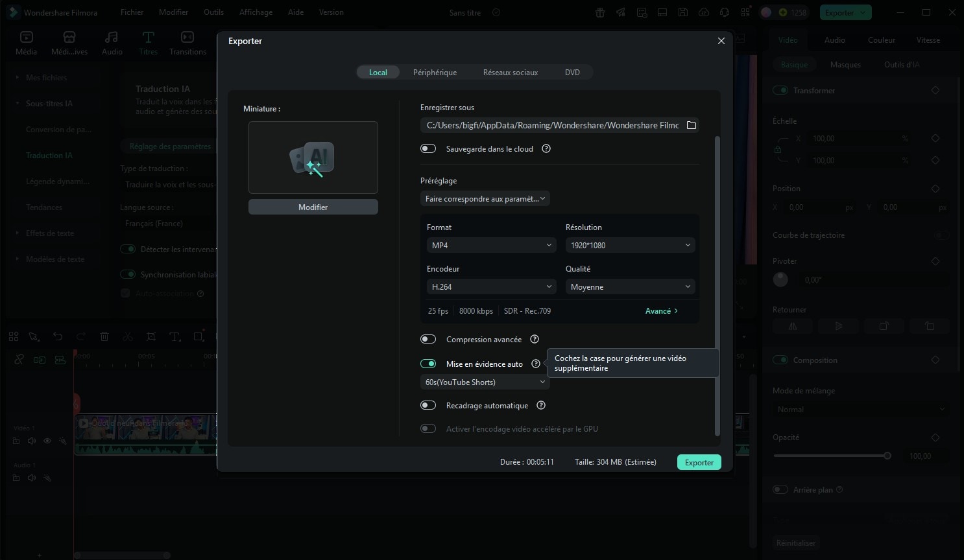The width and height of the screenshot is (964, 560).
Task: Open the Affichage menu
Action: (x=256, y=12)
